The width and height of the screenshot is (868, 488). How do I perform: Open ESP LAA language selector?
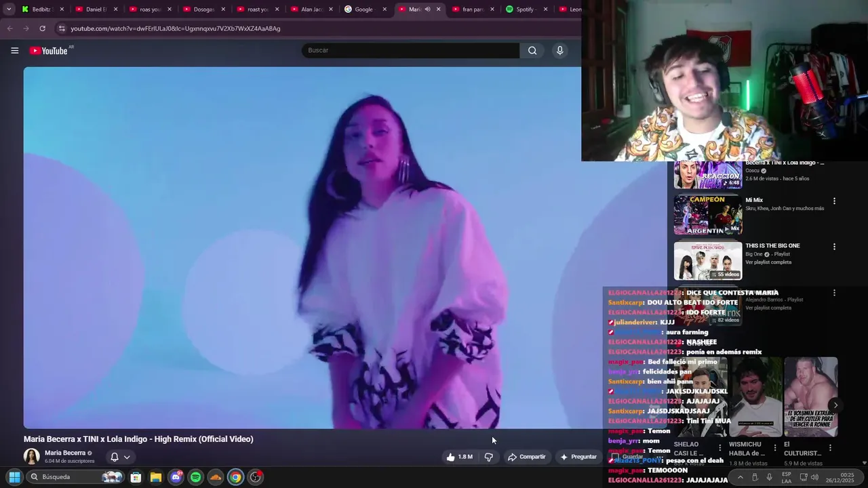click(x=787, y=477)
